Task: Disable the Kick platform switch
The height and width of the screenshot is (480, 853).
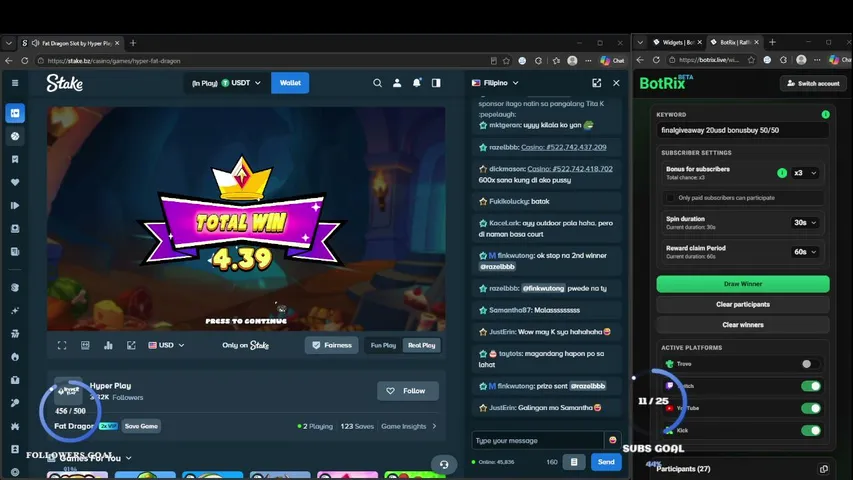Action: click(811, 430)
